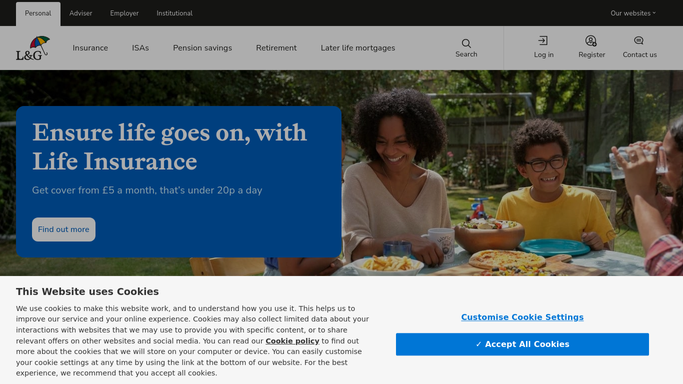Open Contact us speech bubble icon
The height and width of the screenshot is (384, 683).
click(x=639, y=40)
